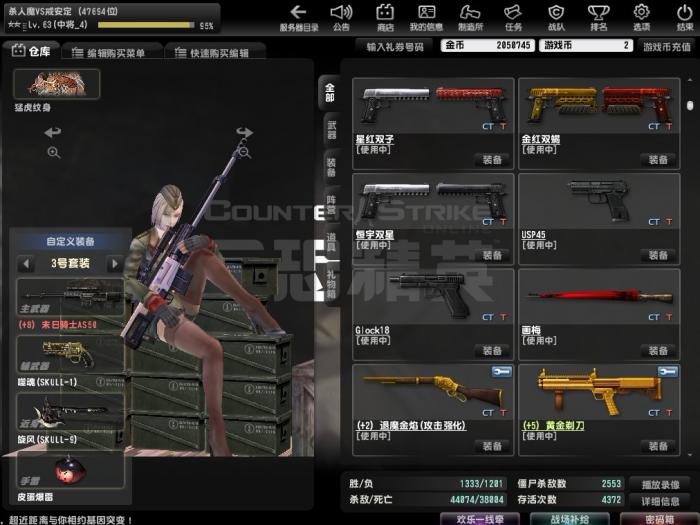Click the USP45 weapon thumbnail
The height and width of the screenshot is (525, 700).
(x=599, y=201)
